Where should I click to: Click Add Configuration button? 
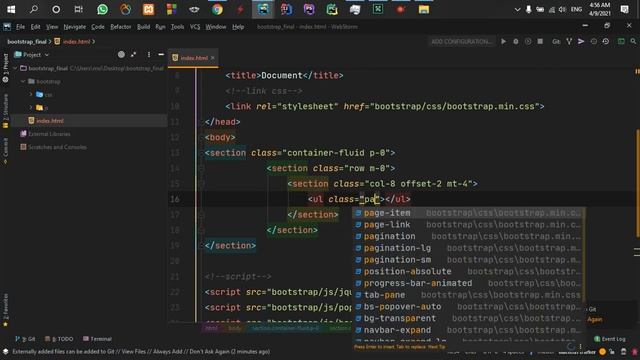pyautogui.click(x=462, y=41)
